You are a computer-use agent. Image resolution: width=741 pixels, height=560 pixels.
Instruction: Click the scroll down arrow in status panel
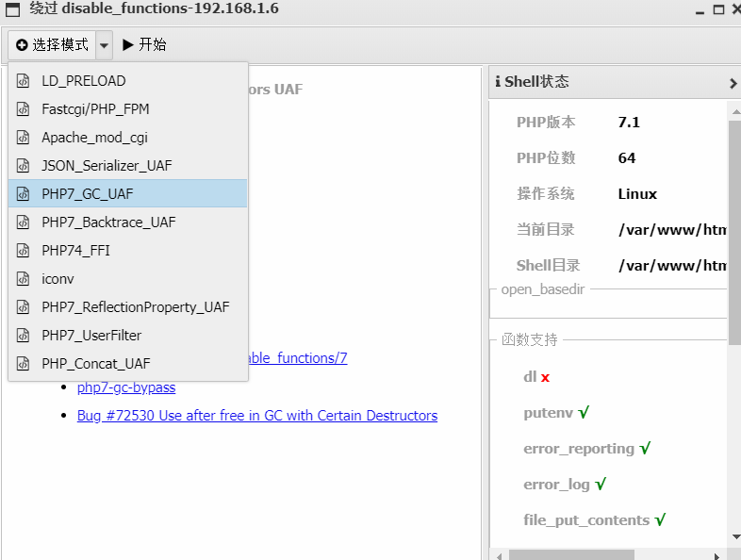[733, 537]
